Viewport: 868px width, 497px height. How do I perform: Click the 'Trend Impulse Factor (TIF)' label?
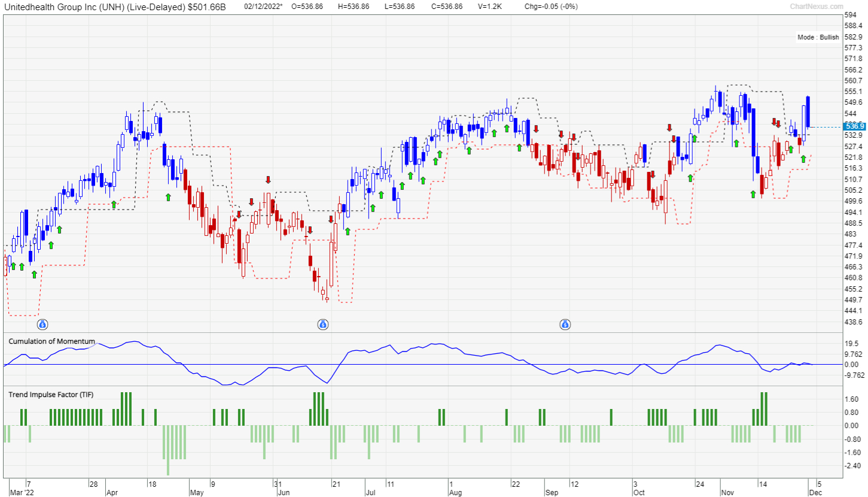click(x=51, y=394)
